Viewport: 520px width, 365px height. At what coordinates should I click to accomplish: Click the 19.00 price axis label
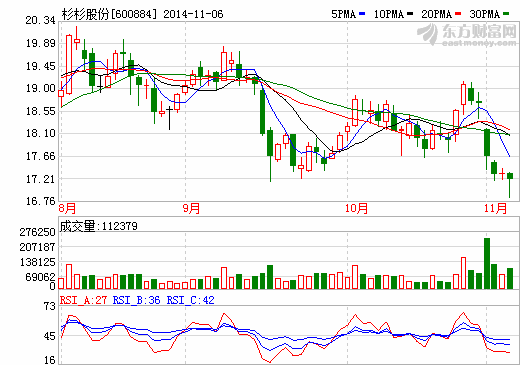40,88
